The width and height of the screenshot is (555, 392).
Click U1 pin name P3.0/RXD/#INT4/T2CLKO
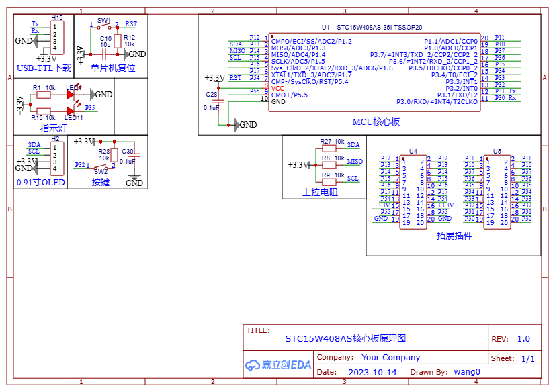tap(437, 102)
